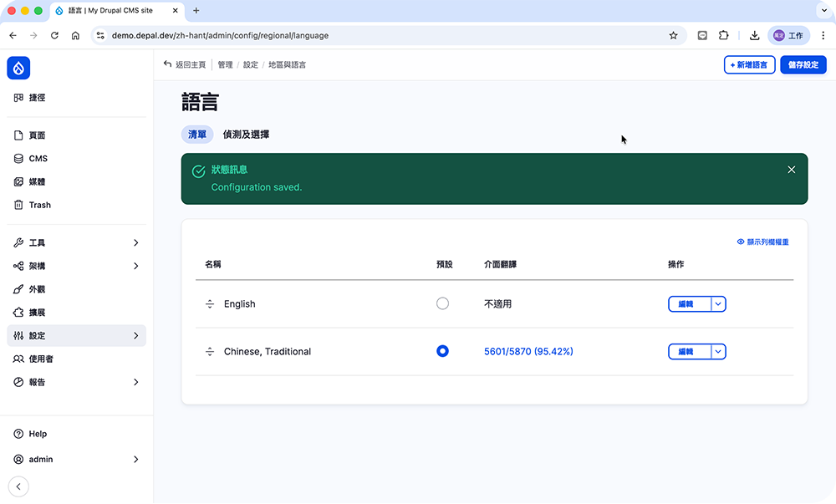Screen dimensions: 836x504
Task: Toggle show row weights link
Action: coord(762,242)
